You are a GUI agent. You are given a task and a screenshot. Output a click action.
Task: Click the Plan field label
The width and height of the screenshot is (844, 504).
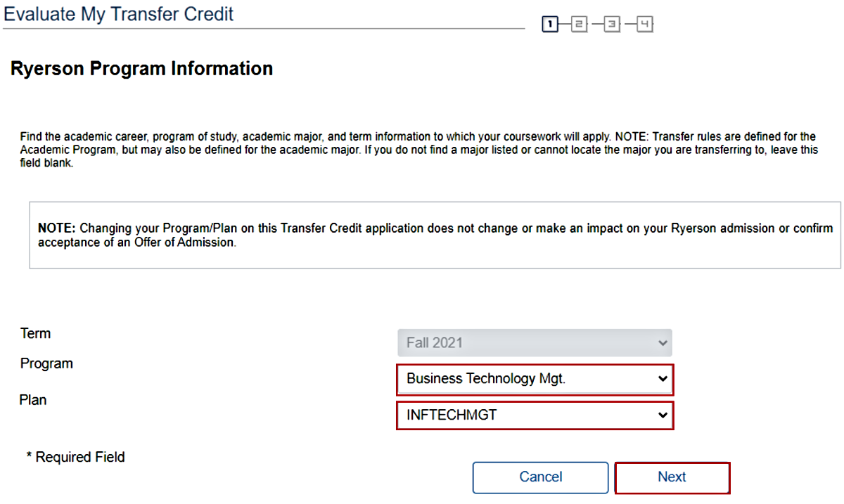pos(33,400)
